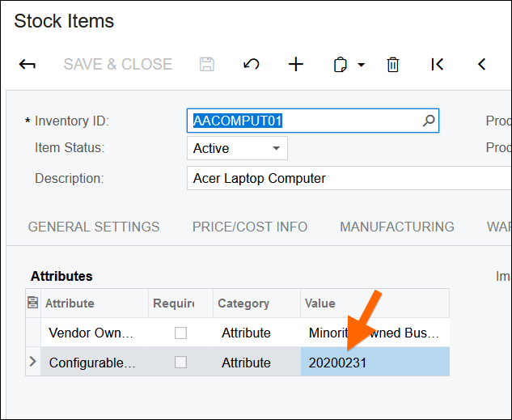Click the Description text field
The width and height of the screenshot is (512, 420).
(348, 178)
